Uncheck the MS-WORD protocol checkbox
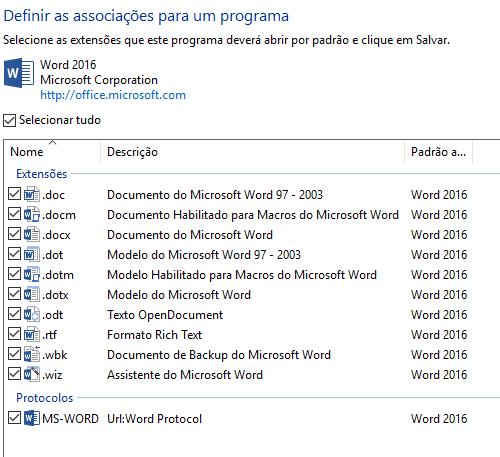The height and width of the screenshot is (457, 500). pyautogui.click(x=14, y=417)
